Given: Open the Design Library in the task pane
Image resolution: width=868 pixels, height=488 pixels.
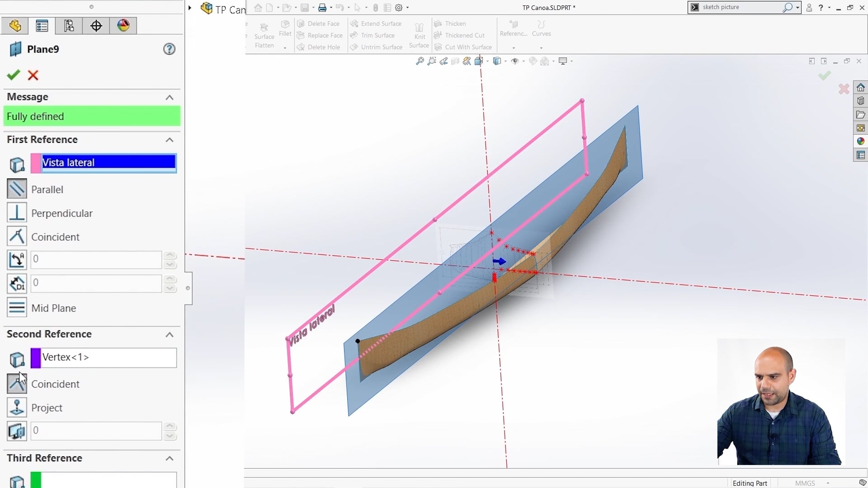Looking at the screenshot, I should coord(861,100).
